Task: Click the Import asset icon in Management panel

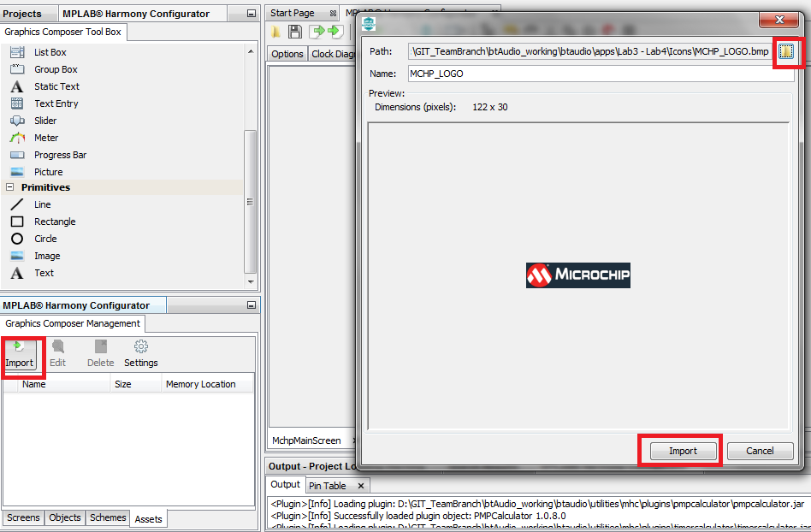Action: pos(19,353)
